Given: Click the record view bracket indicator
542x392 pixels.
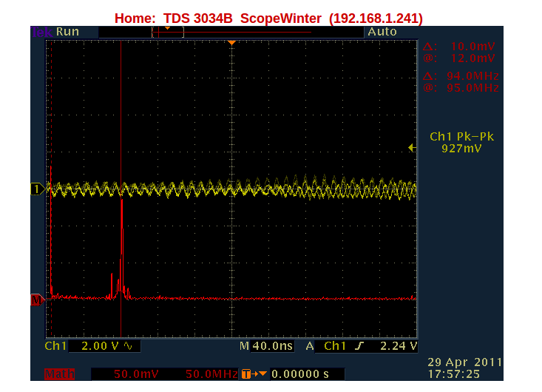Looking at the screenshot, I should tap(168, 32).
